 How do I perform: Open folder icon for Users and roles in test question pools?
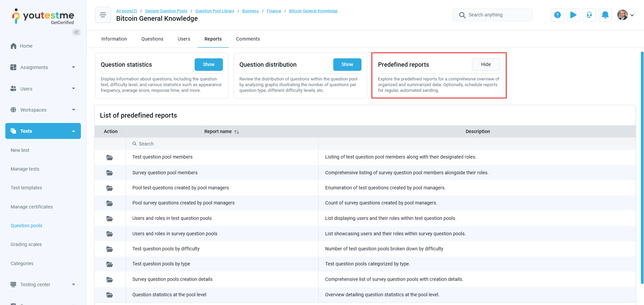[110, 219]
